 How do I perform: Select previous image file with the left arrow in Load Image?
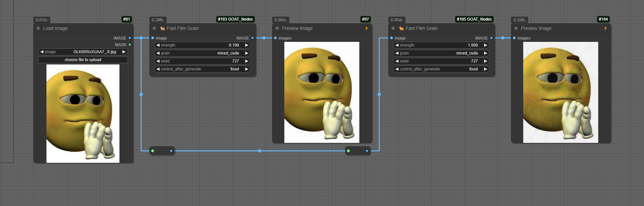42,52
